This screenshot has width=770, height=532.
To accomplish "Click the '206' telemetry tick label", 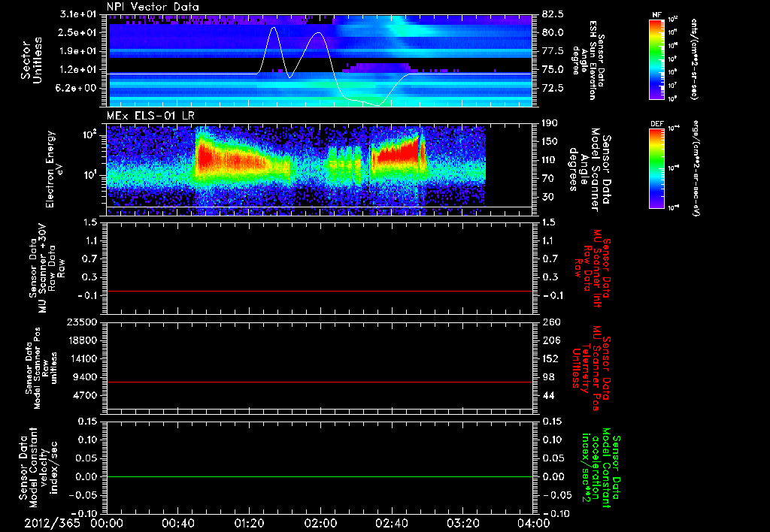I will (551, 340).
